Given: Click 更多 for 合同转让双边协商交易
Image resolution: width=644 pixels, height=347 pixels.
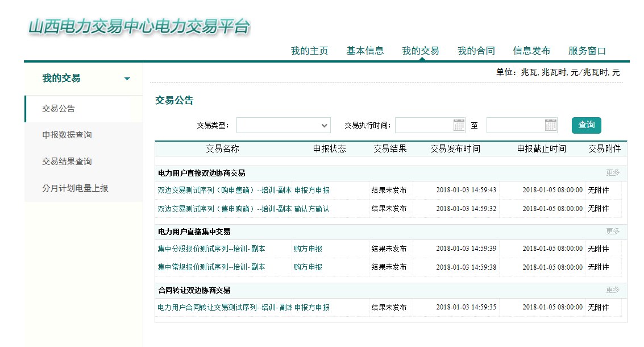Looking at the screenshot, I should [x=612, y=290].
